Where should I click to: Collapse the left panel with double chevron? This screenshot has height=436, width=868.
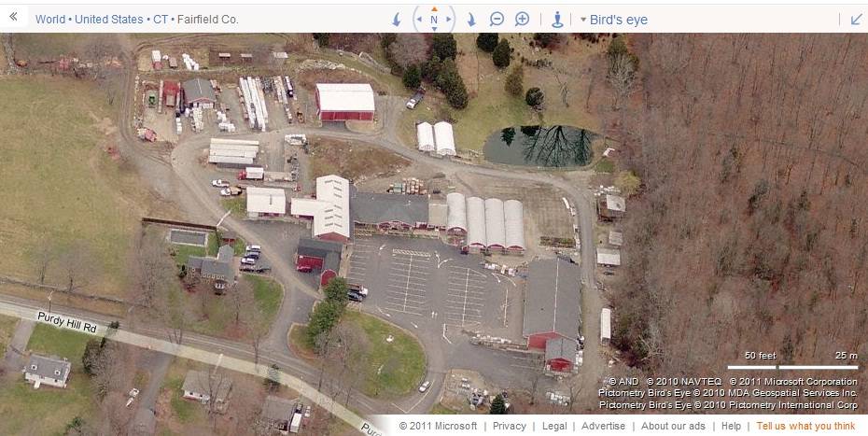point(13,17)
